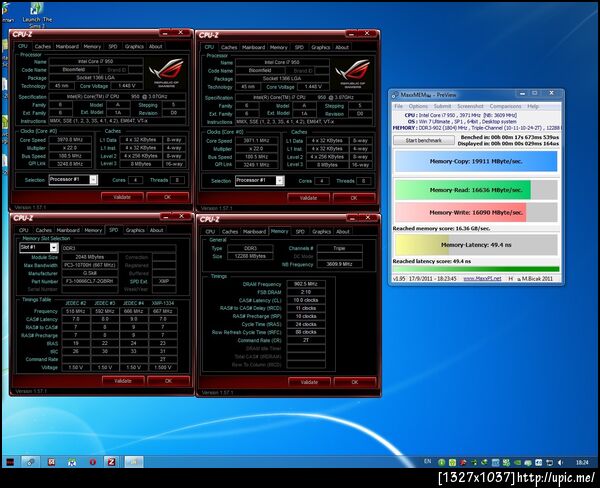The height and width of the screenshot is (488, 600).
Task: Open Launch The Sims 3 desktop shortcut
Action: click(37, 15)
